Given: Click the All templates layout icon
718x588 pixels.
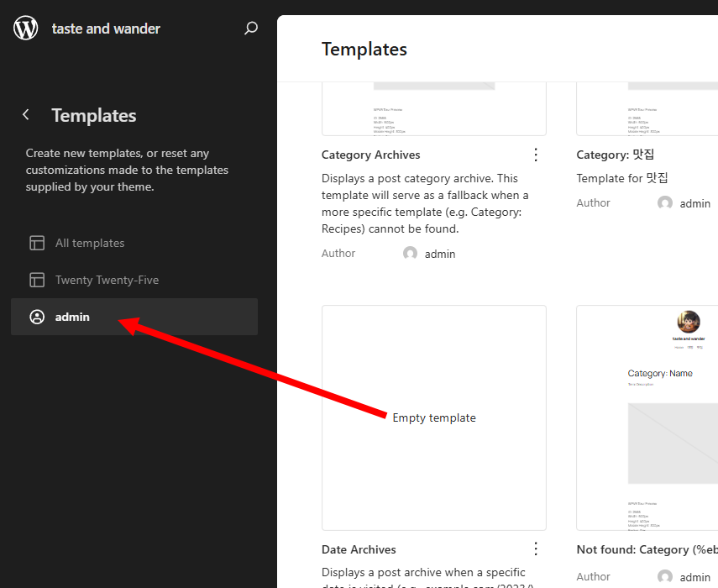Looking at the screenshot, I should (x=37, y=243).
